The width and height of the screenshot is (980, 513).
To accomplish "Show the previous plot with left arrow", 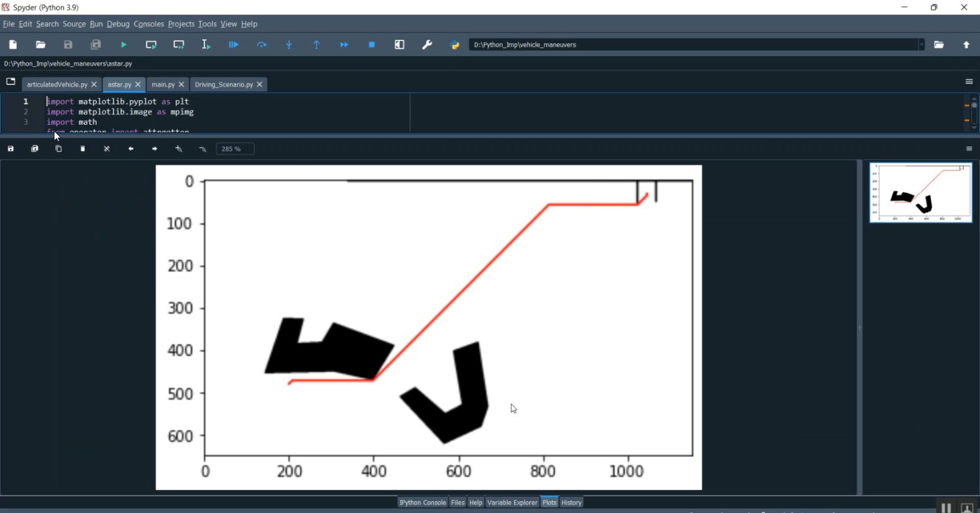I will click(x=131, y=149).
